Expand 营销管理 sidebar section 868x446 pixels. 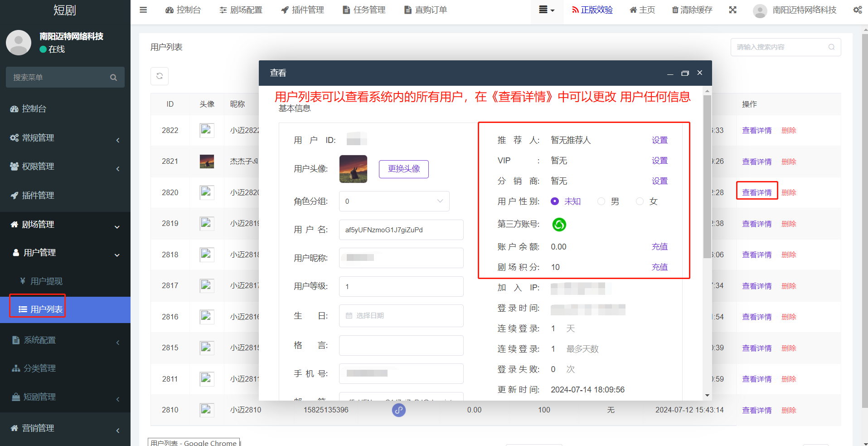pyautogui.click(x=65, y=428)
